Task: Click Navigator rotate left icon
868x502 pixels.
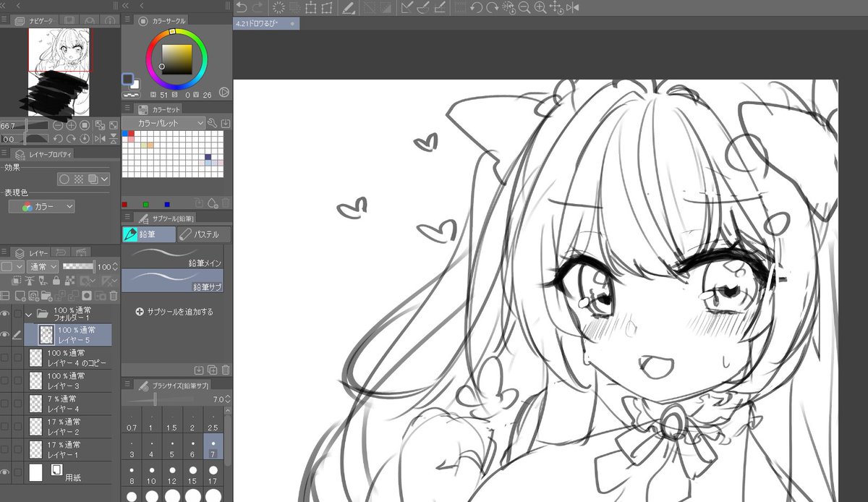Action: [x=57, y=139]
